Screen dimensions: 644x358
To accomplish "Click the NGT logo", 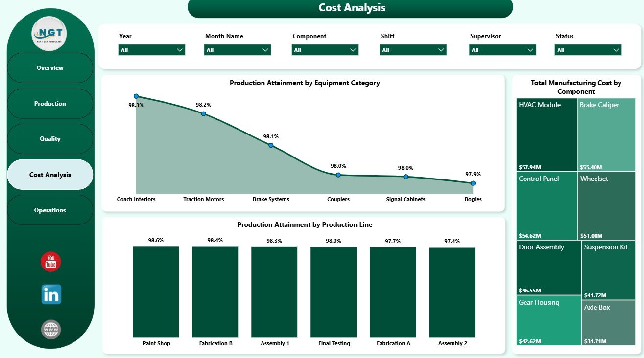I will point(49,34).
